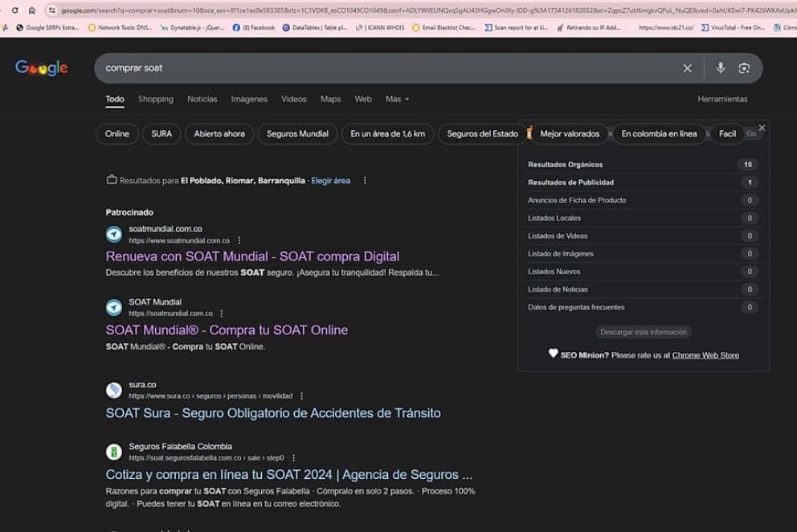Click Listados Locales row
This screenshot has width=797, height=532.
[x=643, y=218]
